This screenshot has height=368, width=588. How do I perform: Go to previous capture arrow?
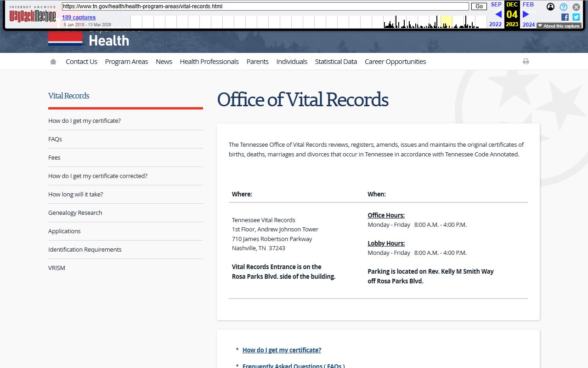pos(498,14)
